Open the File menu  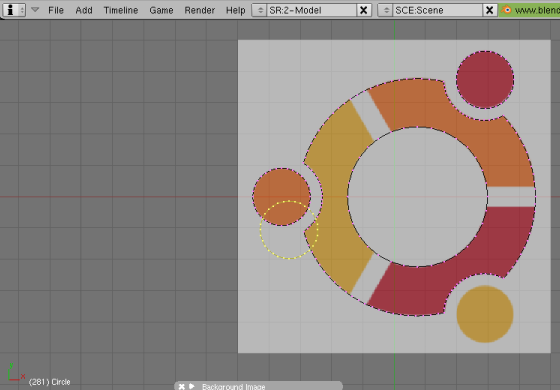click(x=56, y=10)
